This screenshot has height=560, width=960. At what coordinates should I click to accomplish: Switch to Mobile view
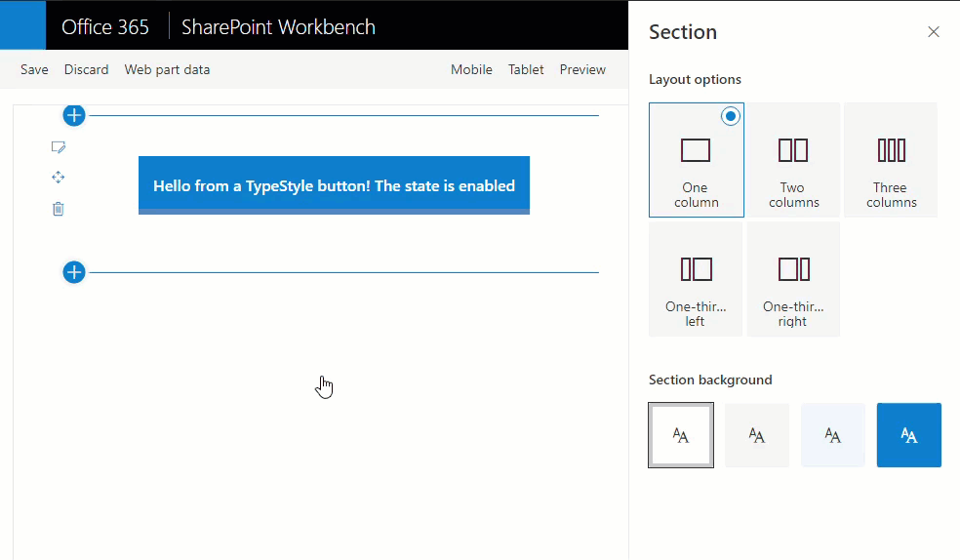click(471, 69)
